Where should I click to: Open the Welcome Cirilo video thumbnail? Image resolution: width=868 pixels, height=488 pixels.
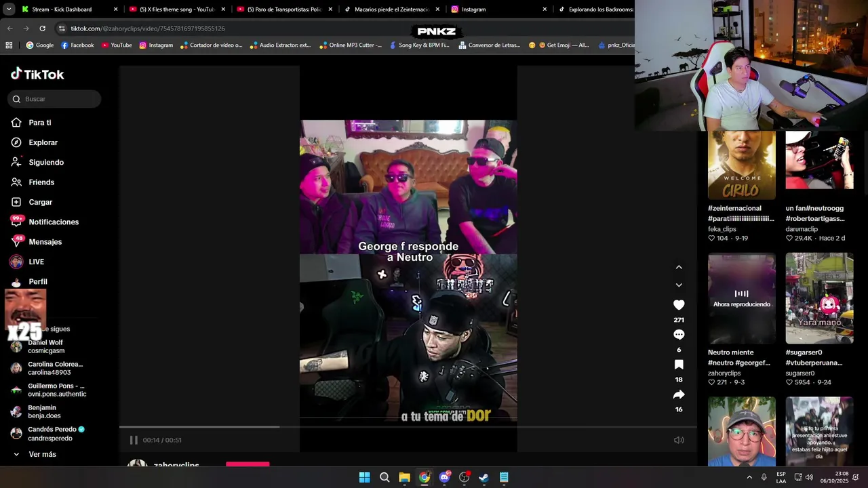[741, 165]
